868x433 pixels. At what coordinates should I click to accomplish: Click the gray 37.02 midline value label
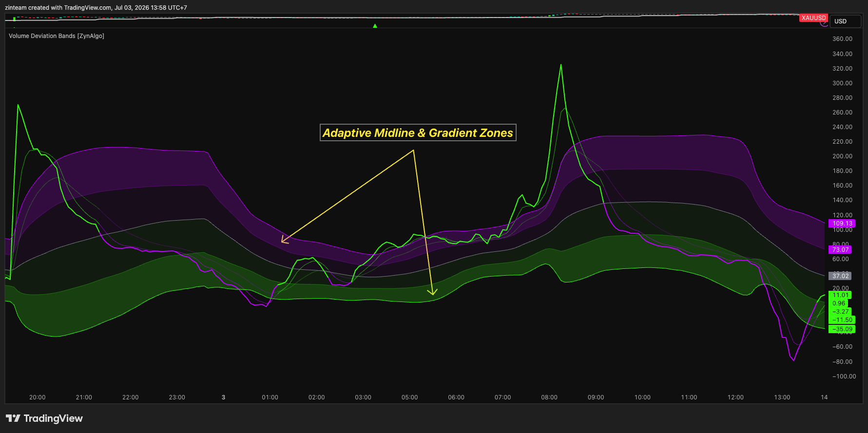pyautogui.click(x=840, y=276)
